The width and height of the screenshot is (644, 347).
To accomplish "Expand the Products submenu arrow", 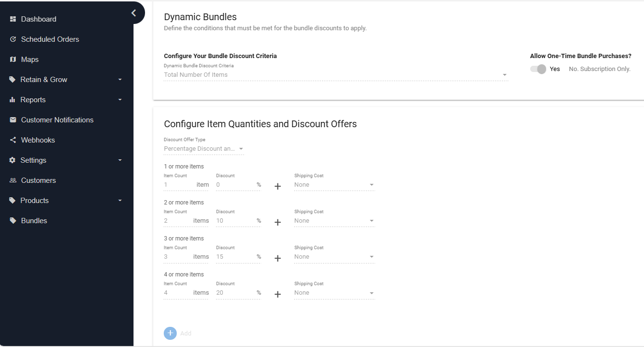I will (x=120, y=201).
